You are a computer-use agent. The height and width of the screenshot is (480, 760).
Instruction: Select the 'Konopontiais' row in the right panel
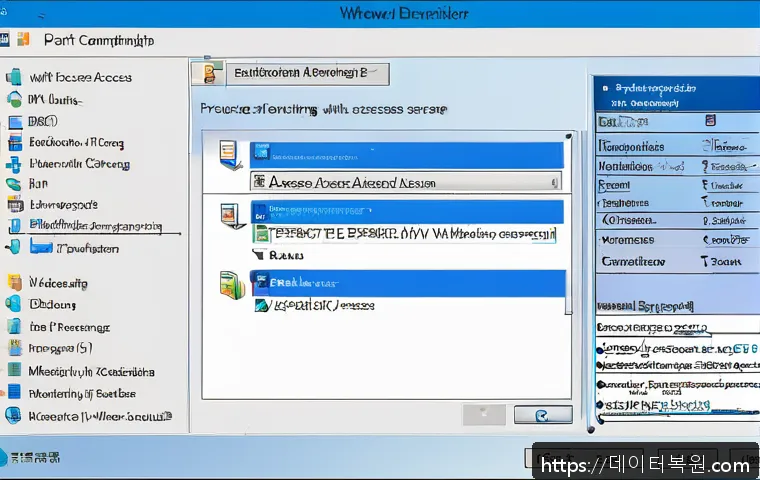coord(677,146)
